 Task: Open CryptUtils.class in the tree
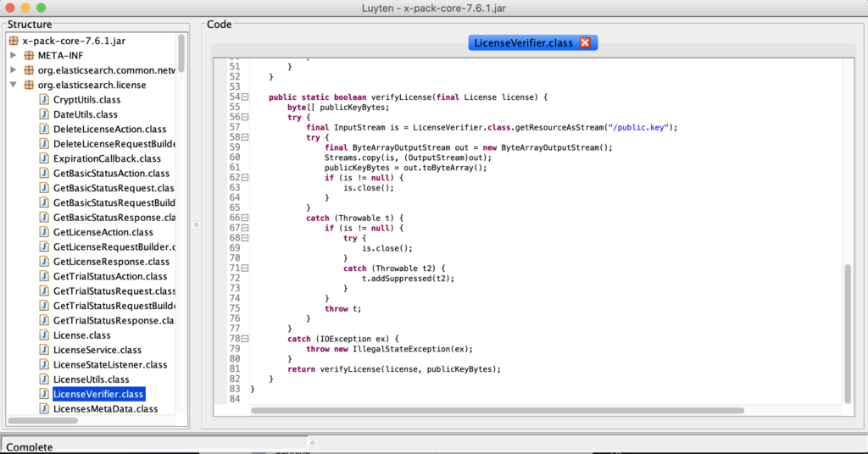tap(87, 100)
